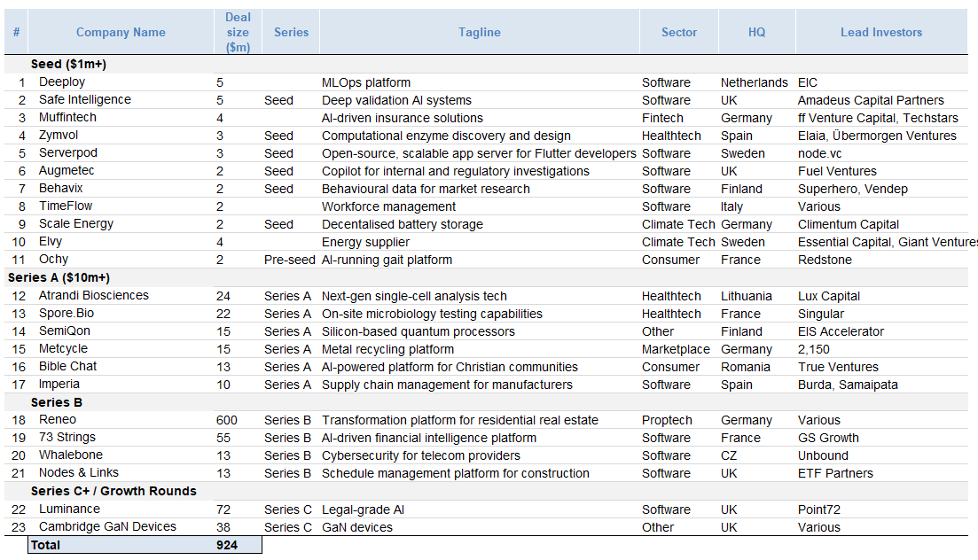Viewport: 978px width, 560px height.
Task: Click the 'HQ' column header
Action: click(x=756, y=33)
